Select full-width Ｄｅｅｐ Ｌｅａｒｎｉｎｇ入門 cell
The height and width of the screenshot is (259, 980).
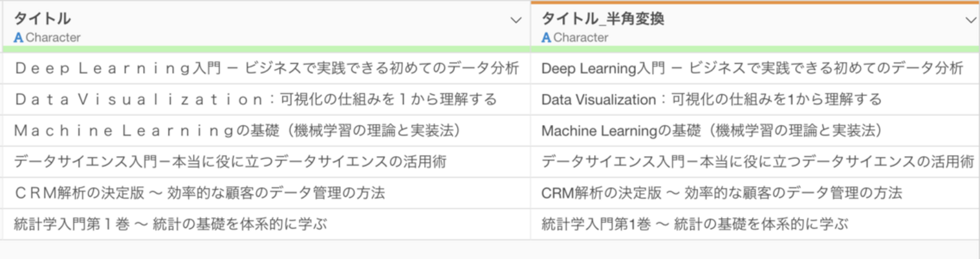(266, 68)
